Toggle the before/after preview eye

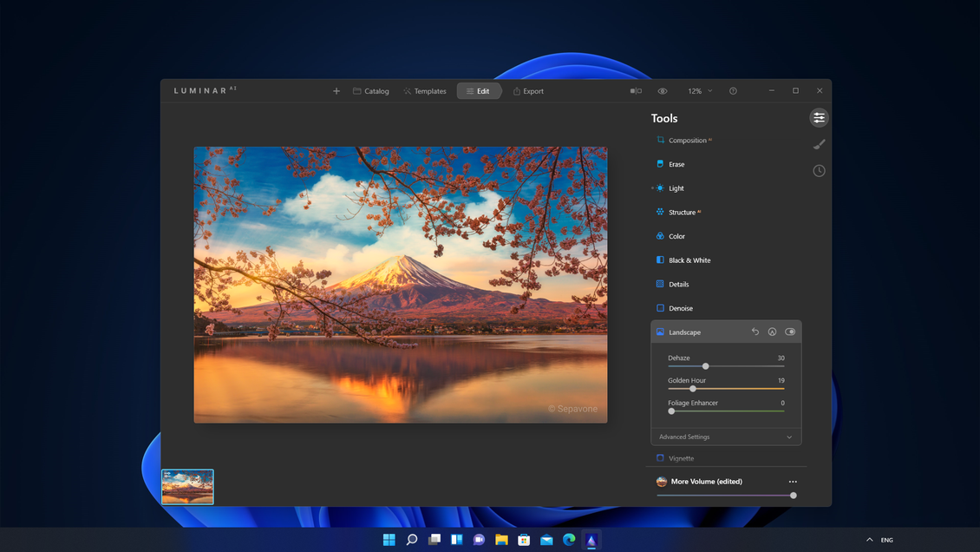[663, 90]
